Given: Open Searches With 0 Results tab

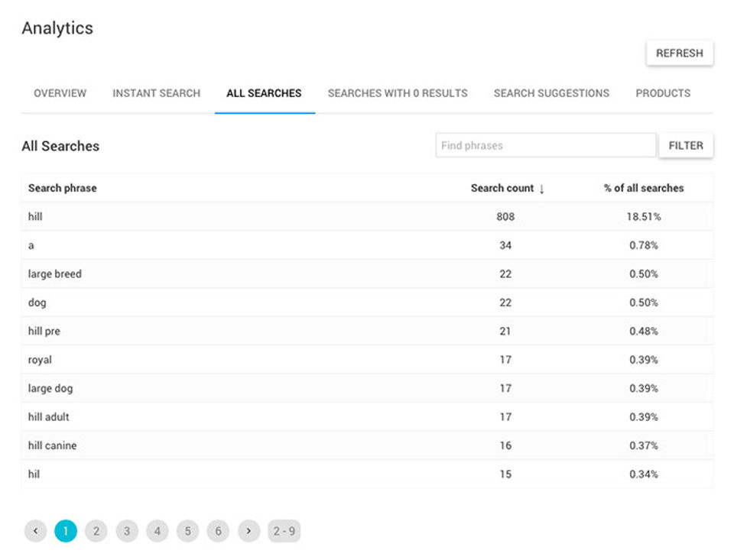Looking at the screenshot, I should coord(398,93).
